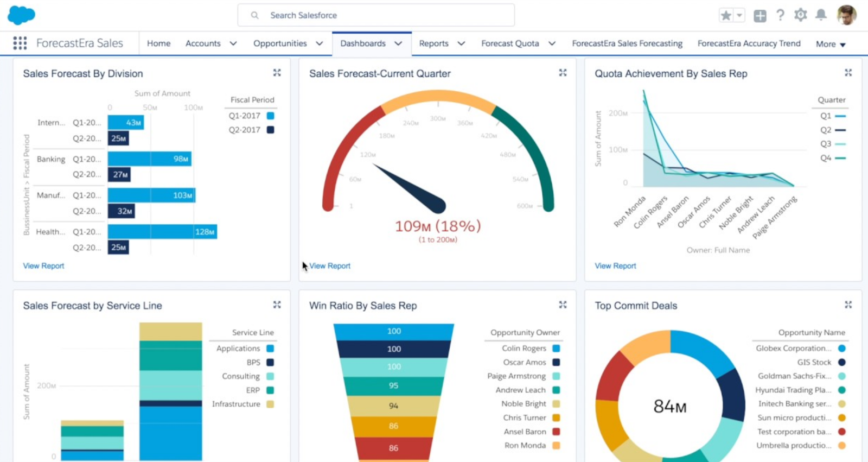Expand the Accounts tab dropdown chevron

pyautogui.click(x=233, y=43)
